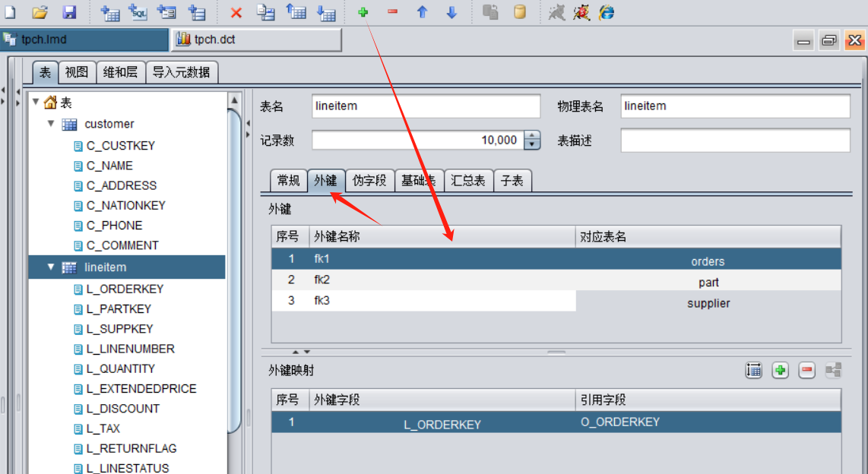Click the Internet Explorer browser icon

tap(607, 12)
